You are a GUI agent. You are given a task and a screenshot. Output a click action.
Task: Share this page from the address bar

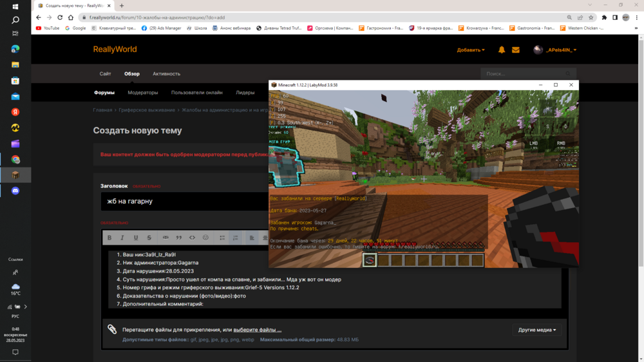(580, 17)
